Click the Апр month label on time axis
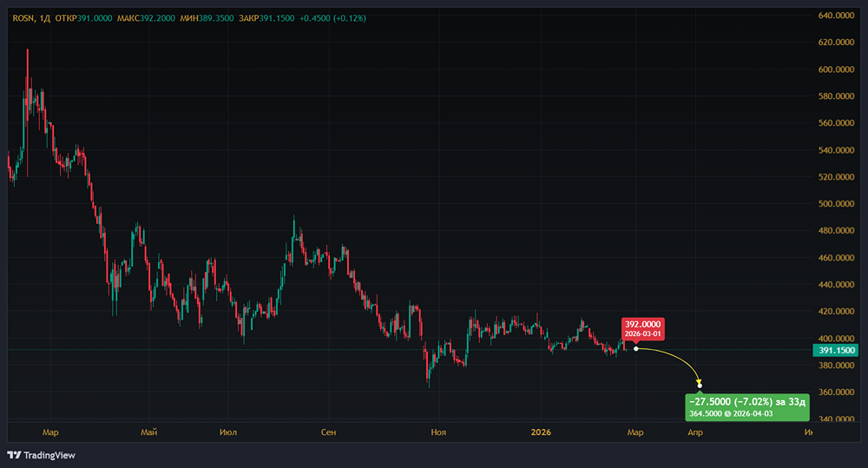The width and height of the screenshot is (868, 468). click(695, 432)
